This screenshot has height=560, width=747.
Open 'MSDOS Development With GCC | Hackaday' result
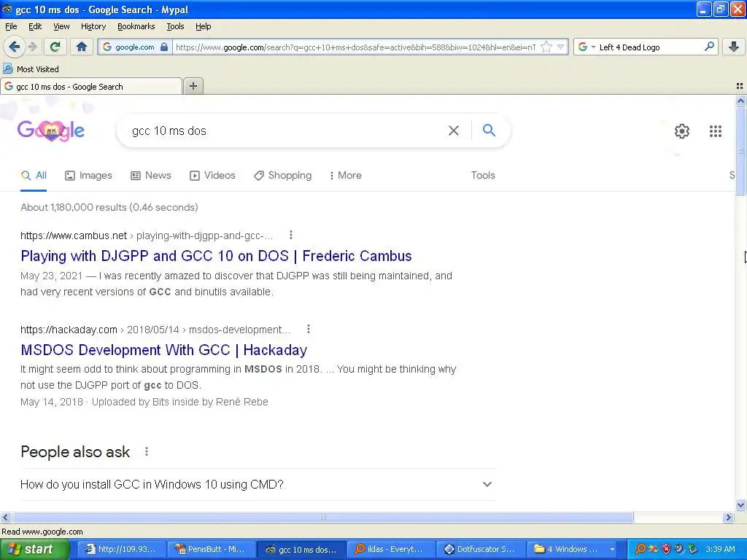tap(164, 350)
